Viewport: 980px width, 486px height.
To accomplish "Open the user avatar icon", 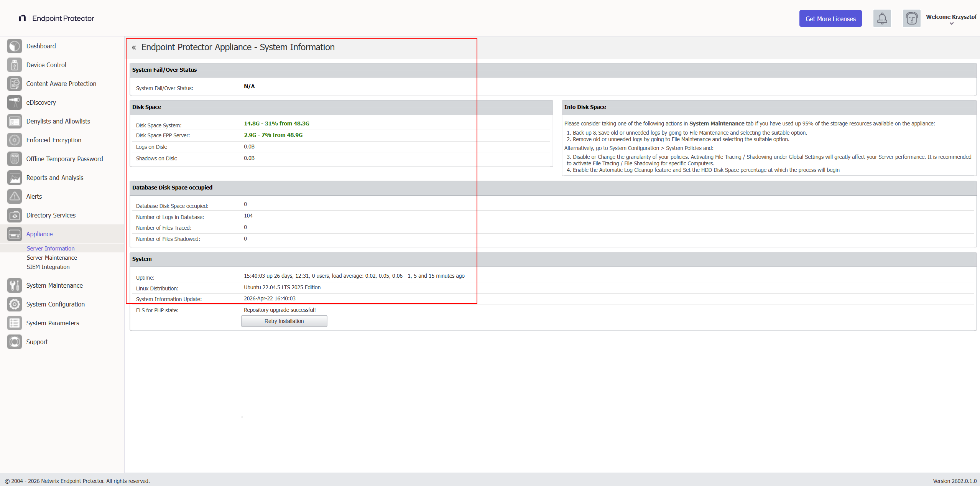I will tap(911, 18).
